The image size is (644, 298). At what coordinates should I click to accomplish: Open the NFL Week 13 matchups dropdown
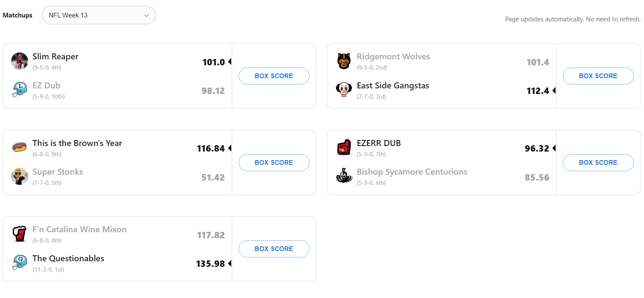pyautogui.click(x=99, y=15)
